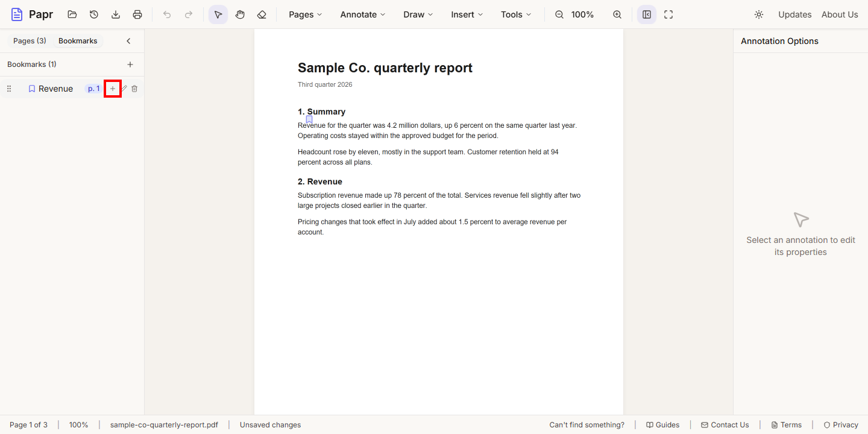868x434 pixels.
Task: Zoom out with the minus magnifier
Action: click(559, 14)
